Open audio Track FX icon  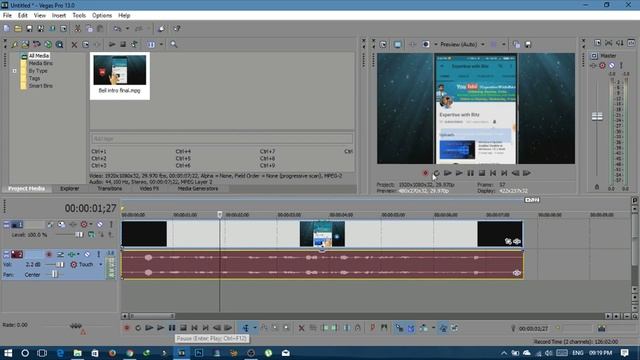[x=72, y=254]
